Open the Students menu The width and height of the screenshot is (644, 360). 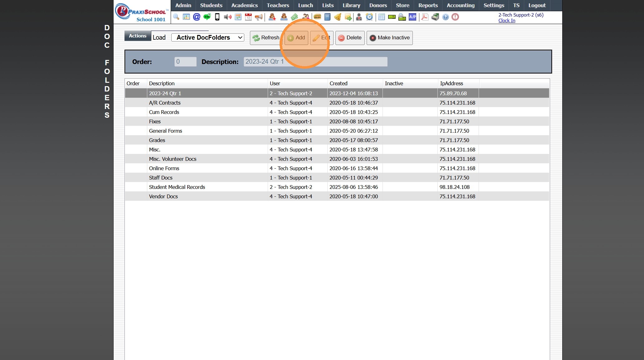(211, 5)
